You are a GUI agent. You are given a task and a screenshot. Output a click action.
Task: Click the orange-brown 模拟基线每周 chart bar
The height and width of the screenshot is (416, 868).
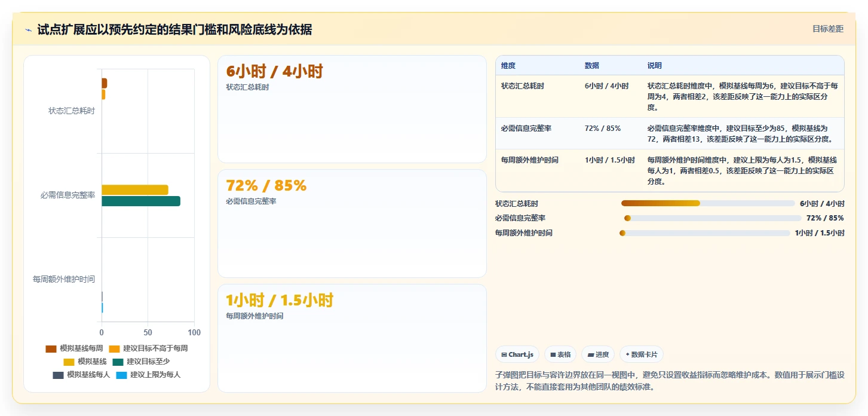(104, 83)
